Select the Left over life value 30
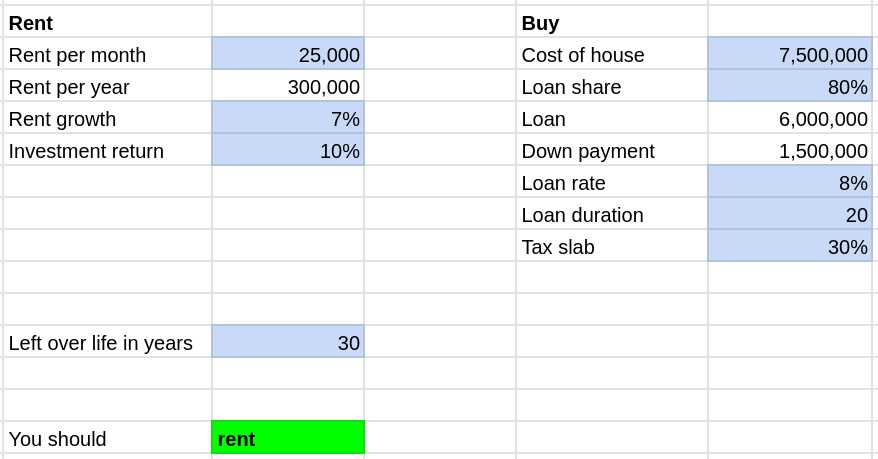 pyautogui.click(x=288, y=341)
